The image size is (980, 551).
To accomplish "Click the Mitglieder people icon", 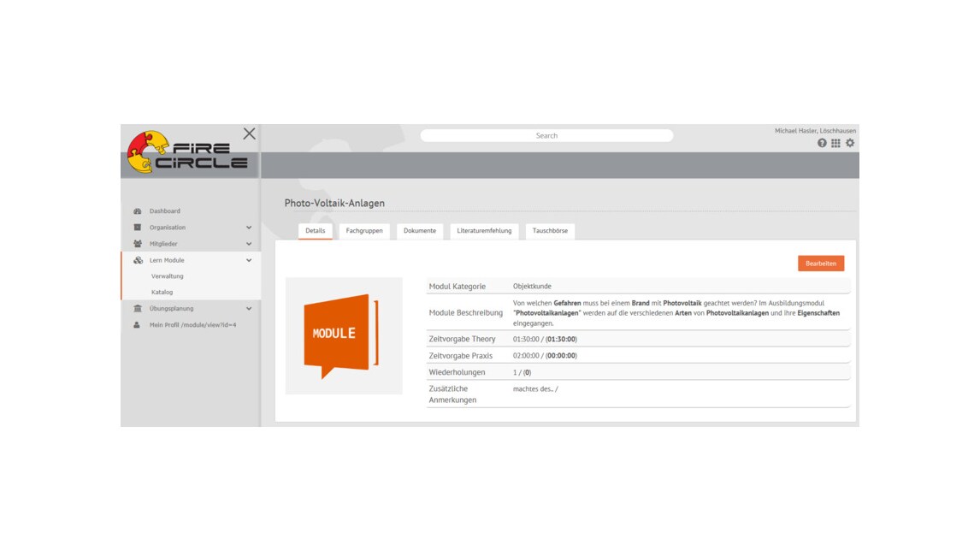I will (137, 244).
